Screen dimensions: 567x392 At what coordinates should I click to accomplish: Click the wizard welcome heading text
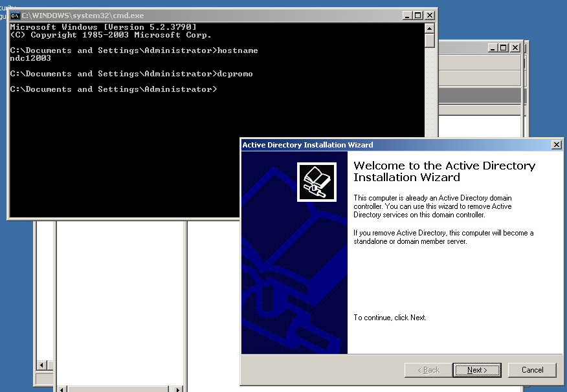(x=445, y=171)
